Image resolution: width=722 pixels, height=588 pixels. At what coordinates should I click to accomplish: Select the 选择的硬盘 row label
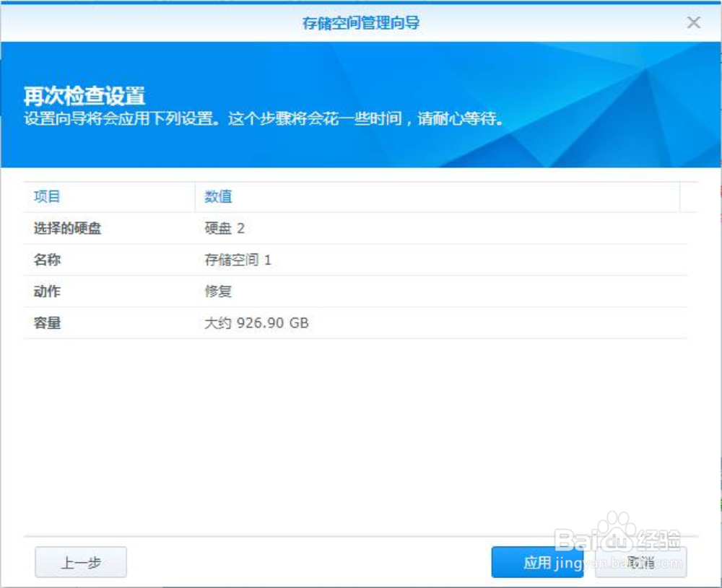(x=67, y=228)
